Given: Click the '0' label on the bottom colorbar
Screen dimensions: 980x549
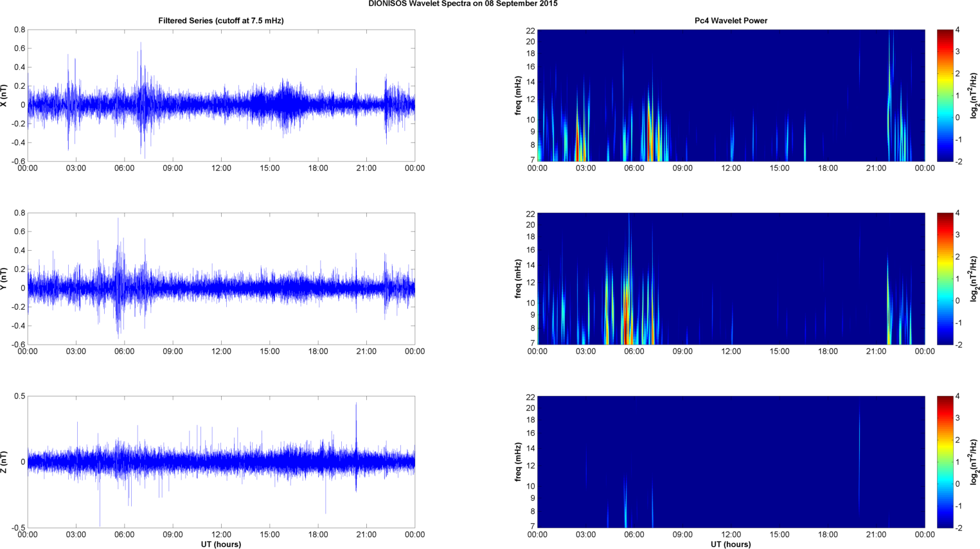Looking at the screenshot, I should 958,484.
